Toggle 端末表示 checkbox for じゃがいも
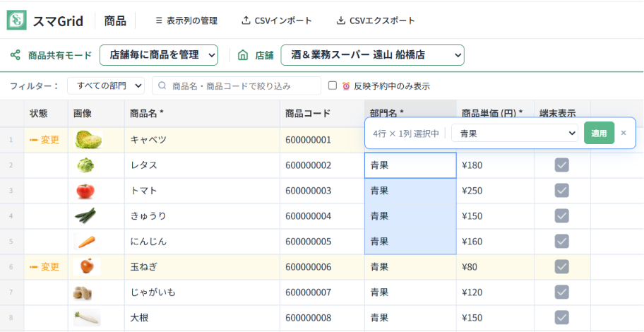The width and height of the screenshot is (644, 332). click(562, 292)
